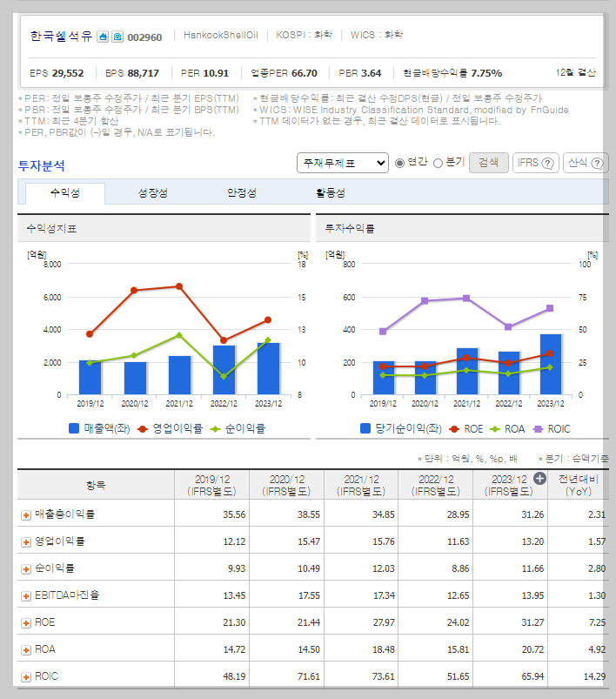Toggle 영업이익률 legend marker
The width and height of the screenshot is (616, 699).
click(143, 429)
